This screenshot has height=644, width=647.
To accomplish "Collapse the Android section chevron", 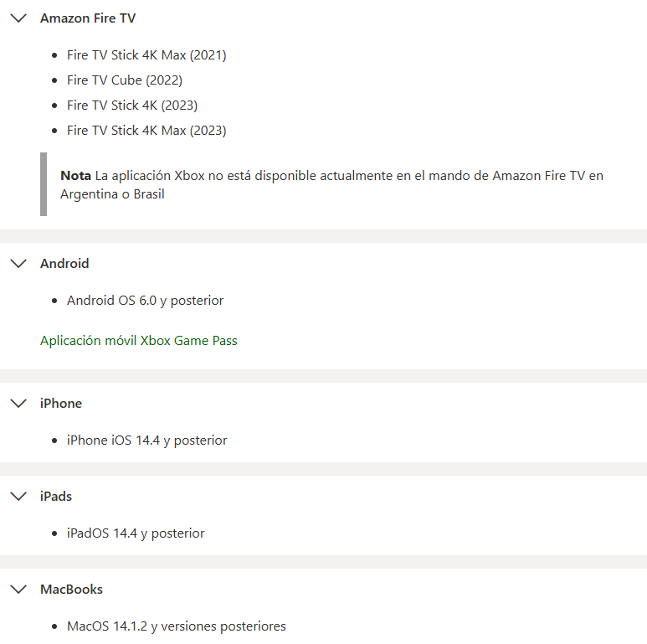I will [x=18, y=264].
